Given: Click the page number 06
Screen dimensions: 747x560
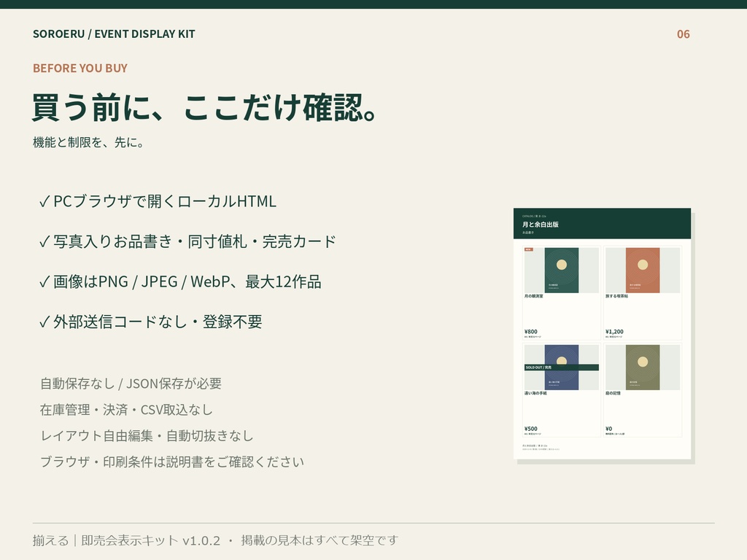Looking at the screenshot, I should [683, 34].
